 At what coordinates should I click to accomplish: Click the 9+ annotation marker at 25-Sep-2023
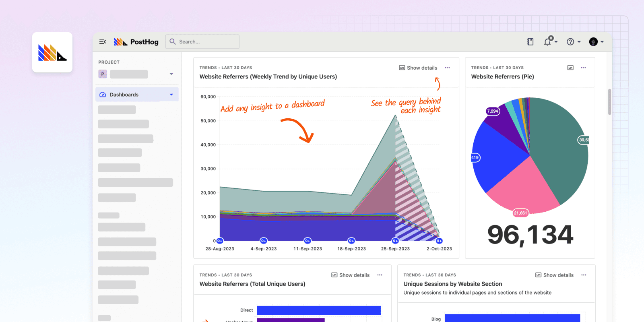[395, 241]
